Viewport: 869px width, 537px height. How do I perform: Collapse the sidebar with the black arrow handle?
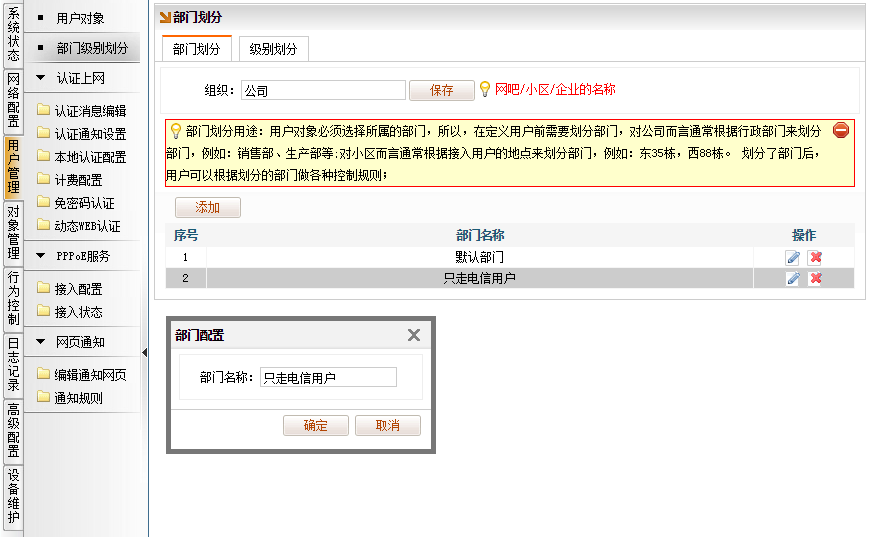(145, 352)
